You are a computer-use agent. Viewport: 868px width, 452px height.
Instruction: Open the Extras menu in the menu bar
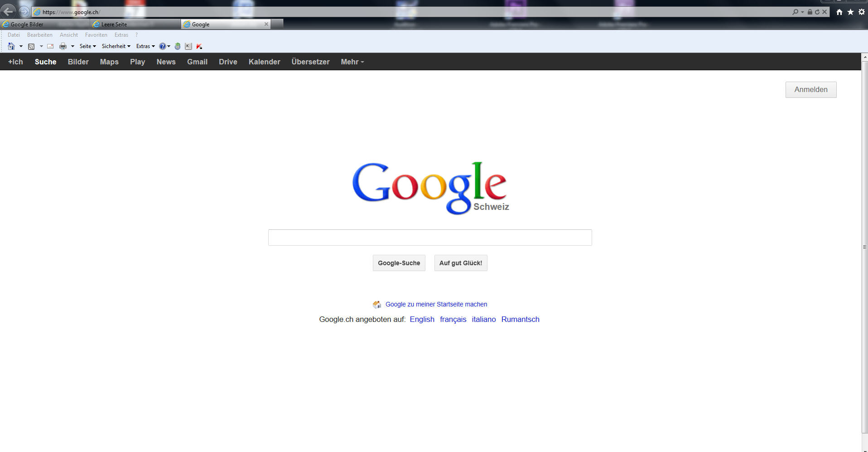coord(121,35)
